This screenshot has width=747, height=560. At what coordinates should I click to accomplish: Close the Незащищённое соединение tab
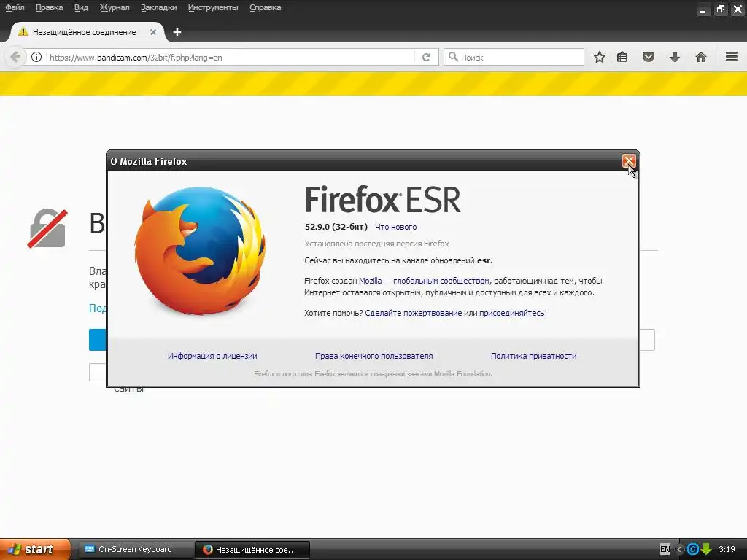(153, 32)
